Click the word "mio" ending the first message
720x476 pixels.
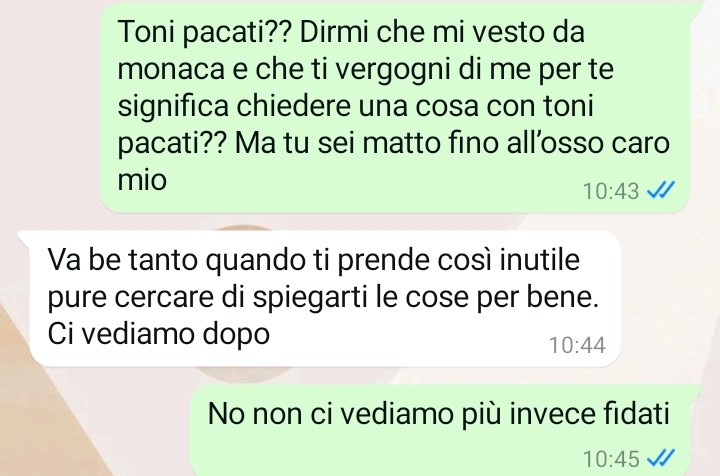[142, 179]
